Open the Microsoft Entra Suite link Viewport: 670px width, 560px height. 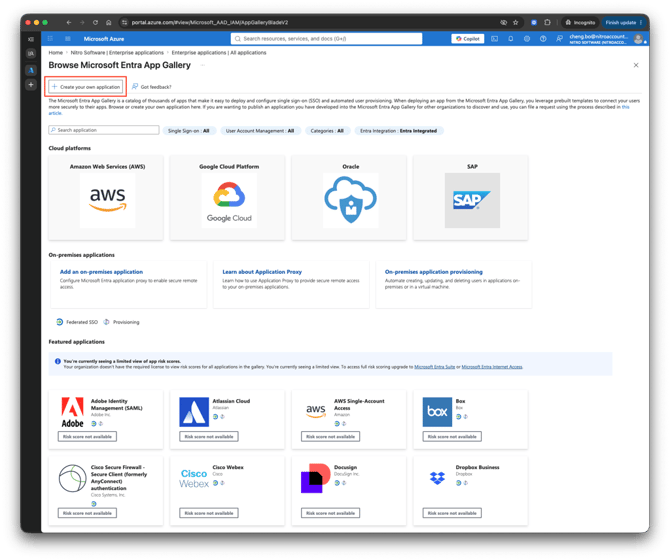click(x=435, y=367)
